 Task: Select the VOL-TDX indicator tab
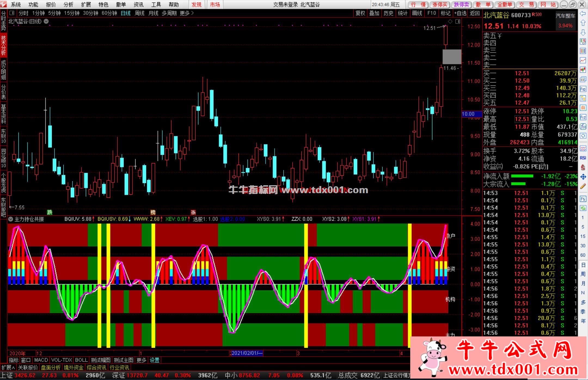[62, 360]
